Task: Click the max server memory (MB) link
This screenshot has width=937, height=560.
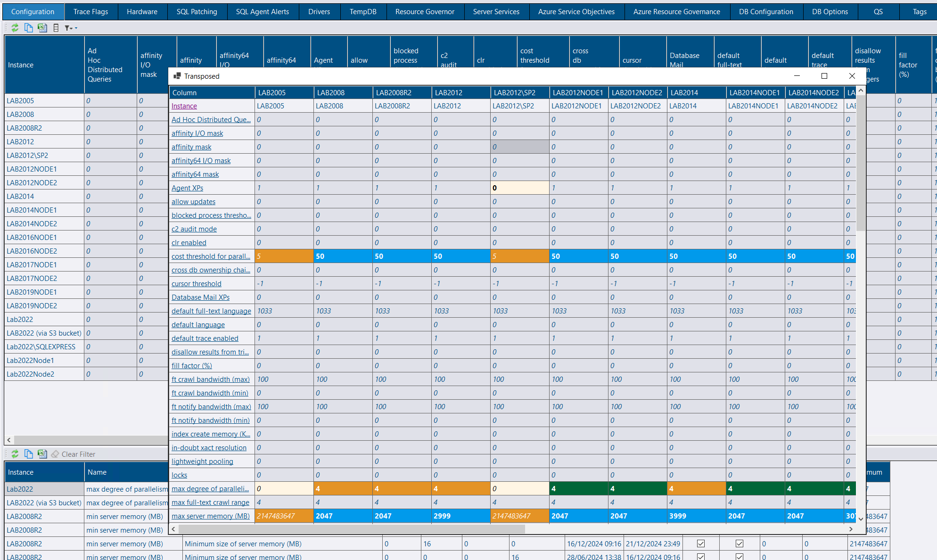Action: pos(211,516)
